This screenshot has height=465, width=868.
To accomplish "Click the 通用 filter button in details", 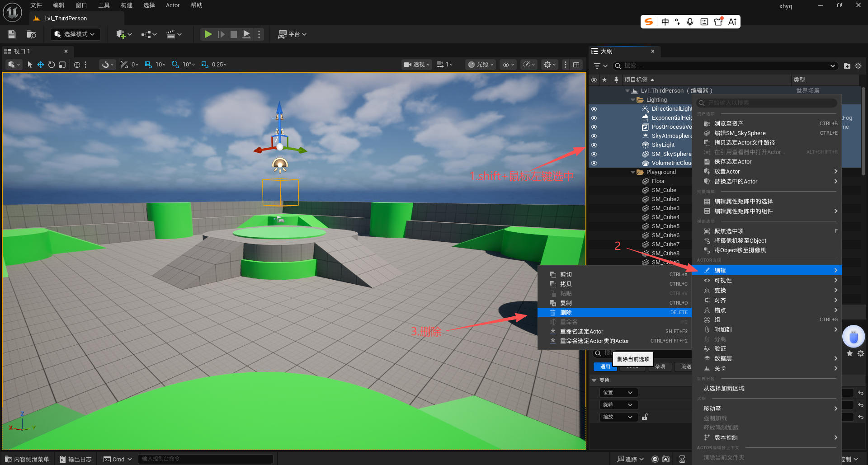I will click(x=605, y=367).
